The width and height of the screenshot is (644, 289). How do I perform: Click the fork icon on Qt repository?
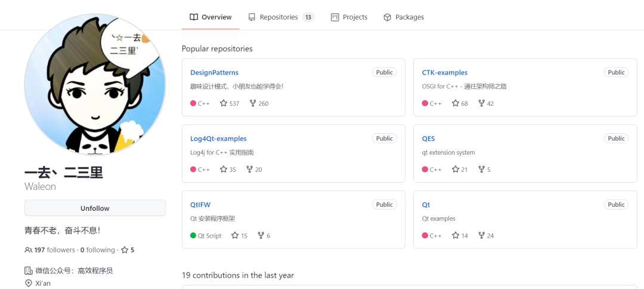481,236
